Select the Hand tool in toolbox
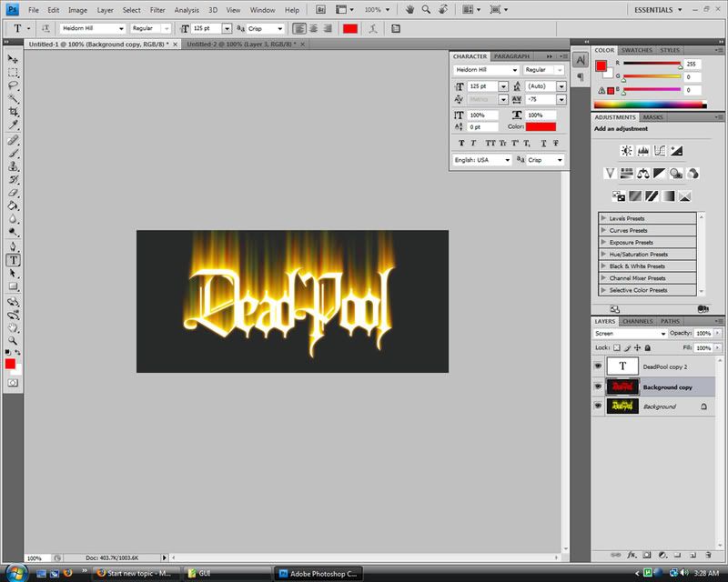 pyautogui.click(x=13, y=327)
